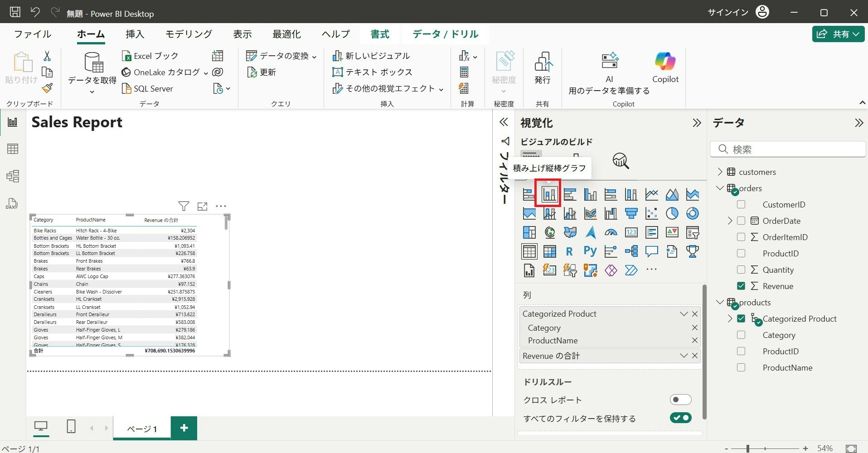Select the funnel chart visual icon
This screenshot has width=868, height=453.
pos(631,213)
